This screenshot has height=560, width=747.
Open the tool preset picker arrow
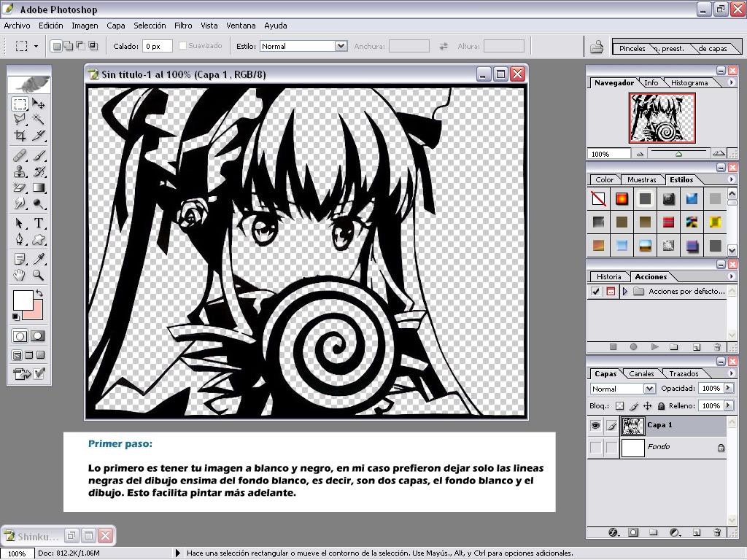point(36,46)
